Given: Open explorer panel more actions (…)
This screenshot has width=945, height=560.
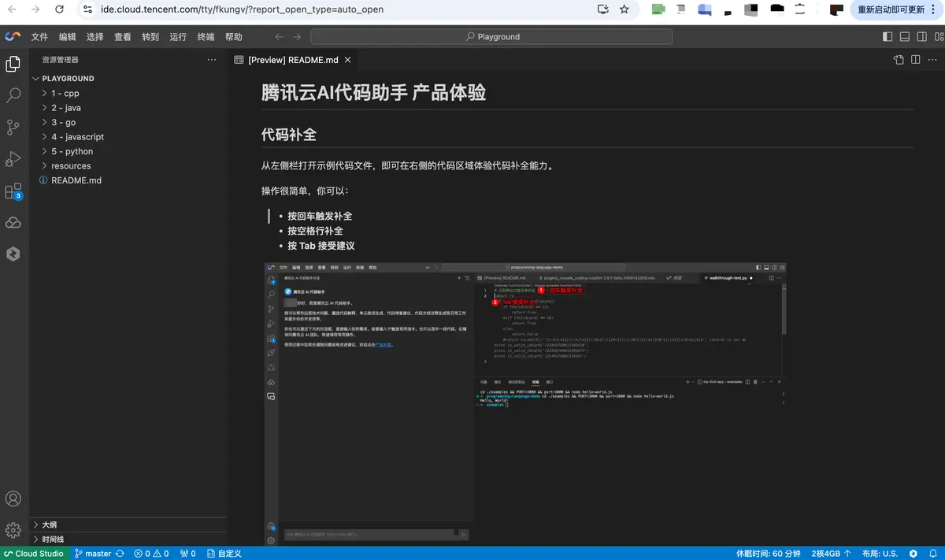Looking at the screenshot, I should click(211, 60).
